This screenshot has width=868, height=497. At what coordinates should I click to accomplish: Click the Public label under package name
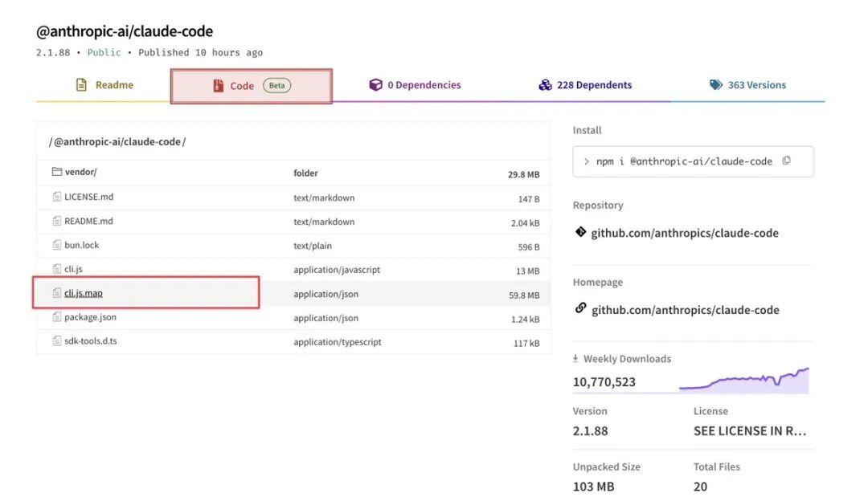click(104, 52)
